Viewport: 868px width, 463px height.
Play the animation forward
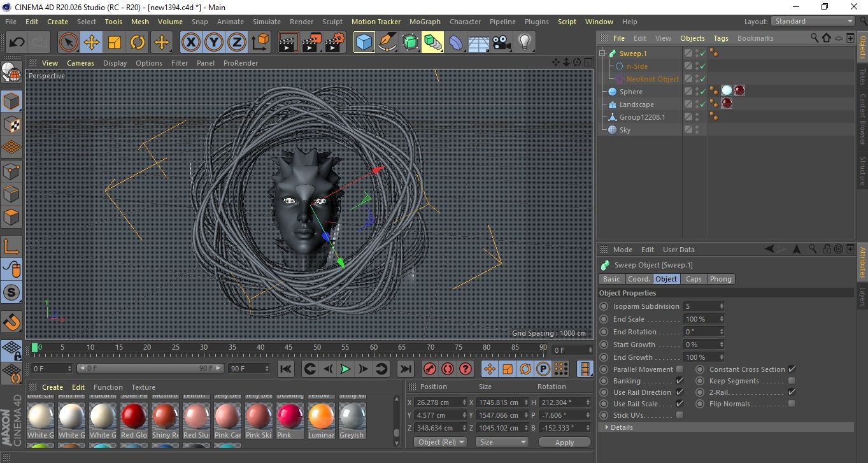[x=345, y=369]
